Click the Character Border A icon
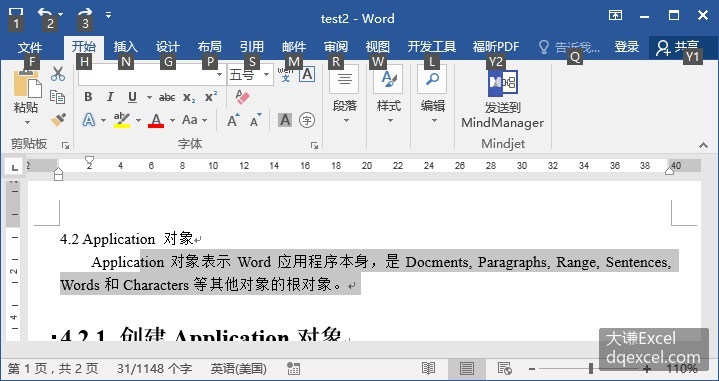Viewport: 719px width, 381px height. click(x=307, y=74)
